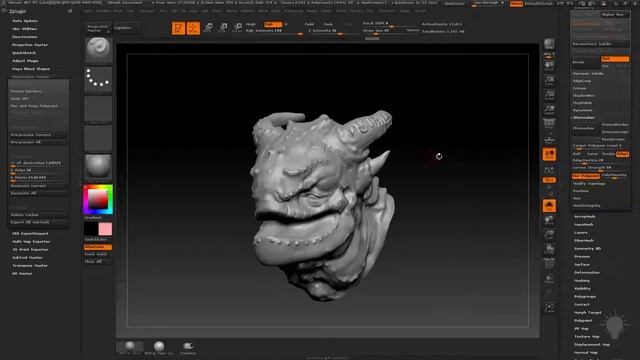
Task: Open the Morph Target subpalette
Action: click(x=588, y=313)
